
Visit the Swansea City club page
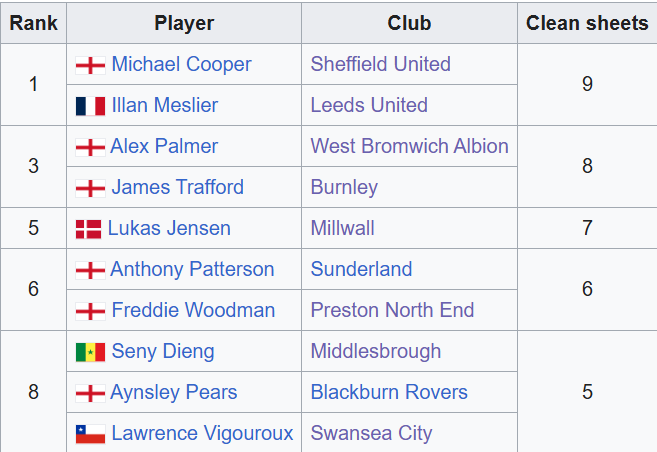tap(371, 433)
